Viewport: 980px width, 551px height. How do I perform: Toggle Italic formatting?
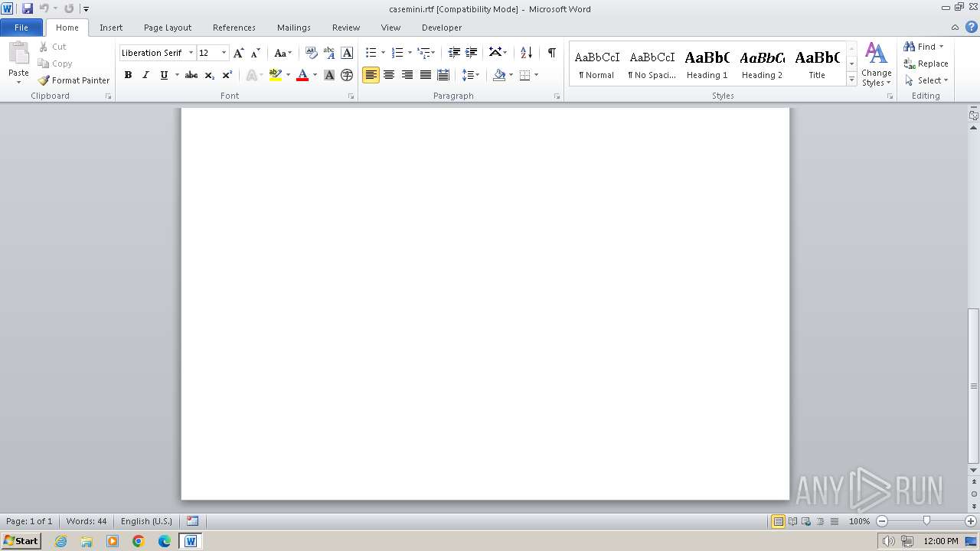pyautogui.click(x=145, y=75)
